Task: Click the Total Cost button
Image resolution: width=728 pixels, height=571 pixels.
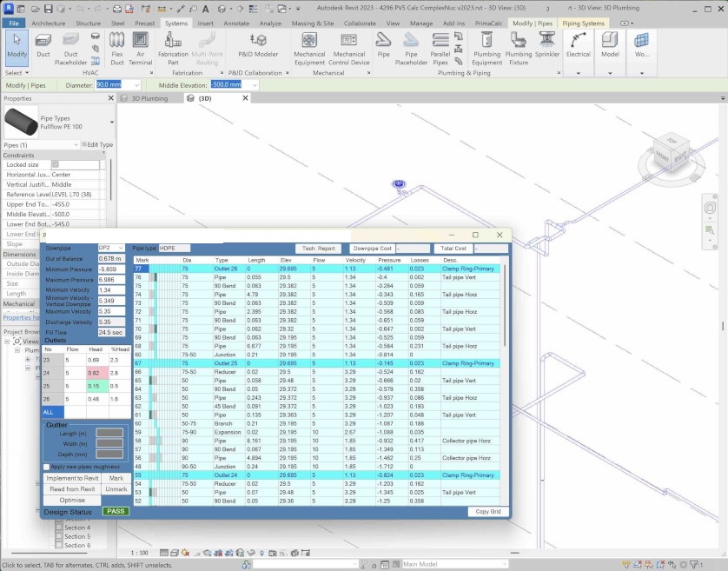Action: click(453, 249)
